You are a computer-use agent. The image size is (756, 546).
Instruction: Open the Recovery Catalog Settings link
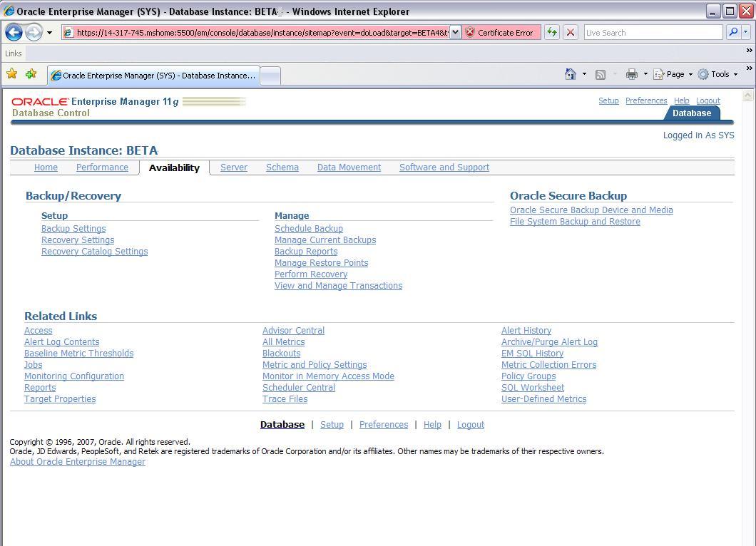click(94, 252)
